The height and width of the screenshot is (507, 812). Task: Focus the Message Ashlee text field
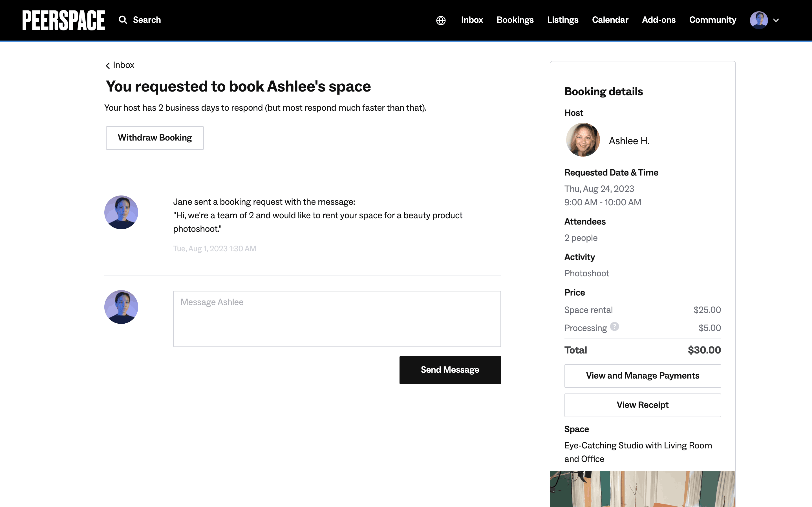[x=337, y=319]
